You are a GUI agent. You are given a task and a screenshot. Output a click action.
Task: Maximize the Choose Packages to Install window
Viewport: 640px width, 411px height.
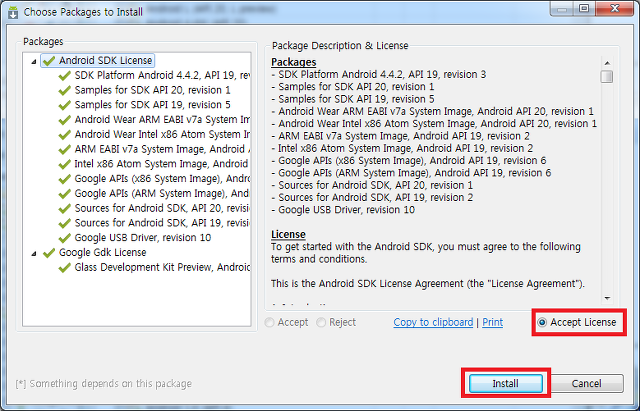584,9
